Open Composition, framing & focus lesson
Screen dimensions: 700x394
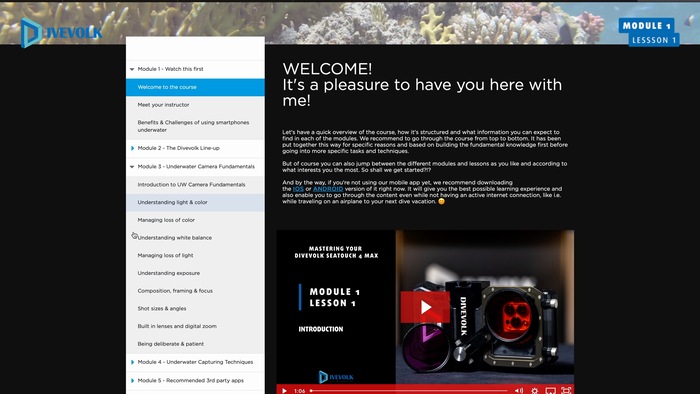[x=195, y=291]
